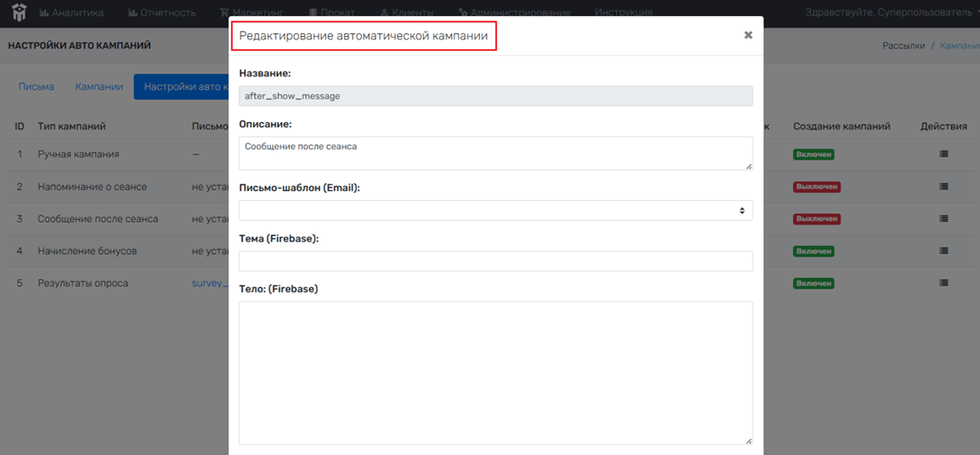Image resolution: width=980 pixels, height=455 pixels.
Task: Switch to the Письма tab
Action: pyautogui.click(x=36, y=87)
